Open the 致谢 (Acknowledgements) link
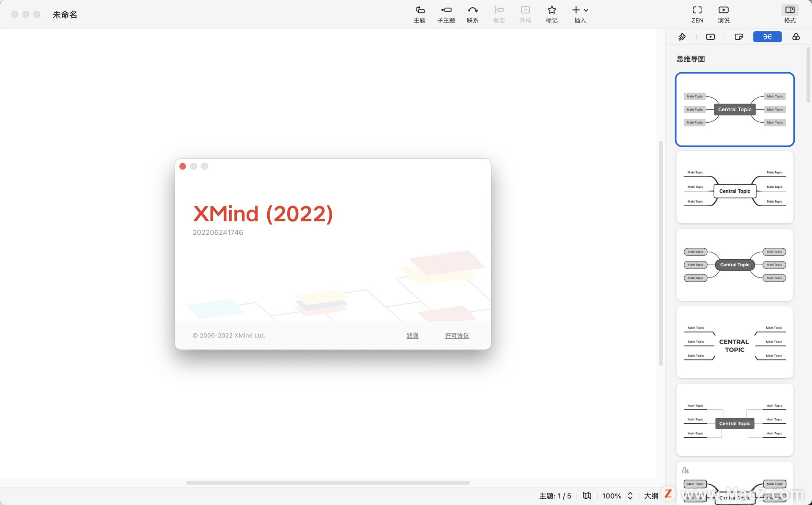Screen dimensions: 812x505 click(x=412, y=335)
